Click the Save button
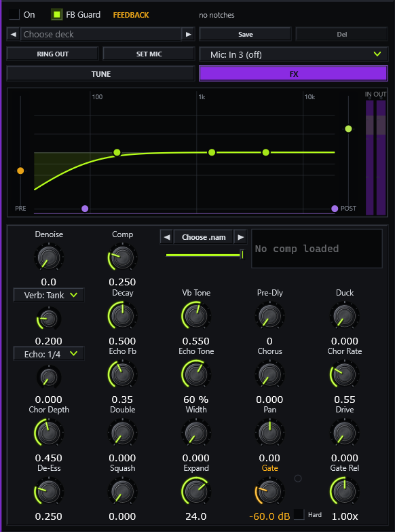 pos(245,34)
